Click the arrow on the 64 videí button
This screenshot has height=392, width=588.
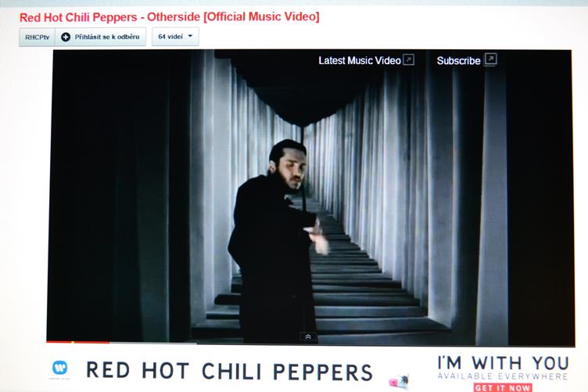[x=190, y=36]
